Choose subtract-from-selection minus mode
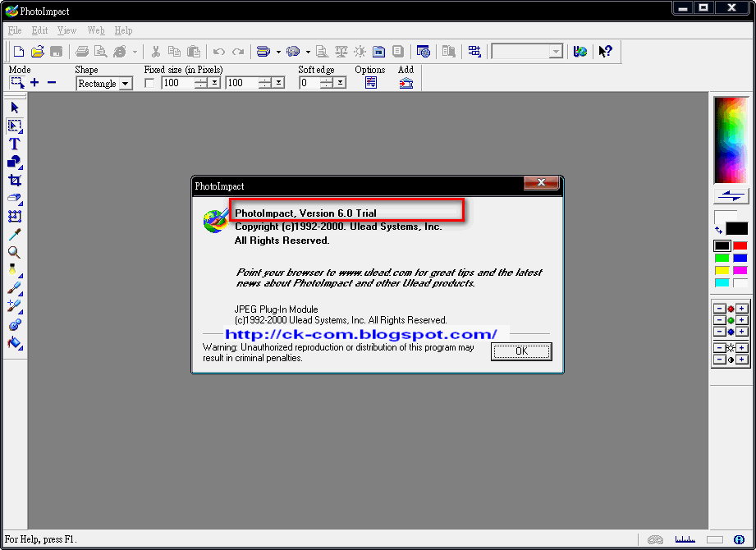This screenshot has height=550, width=756. click(x=52, y=83)
